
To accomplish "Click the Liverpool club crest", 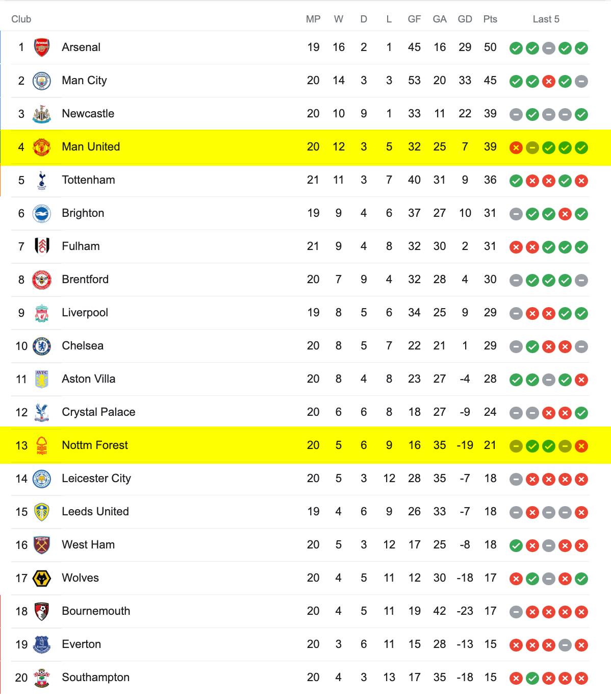I will (x=42, y=313).
